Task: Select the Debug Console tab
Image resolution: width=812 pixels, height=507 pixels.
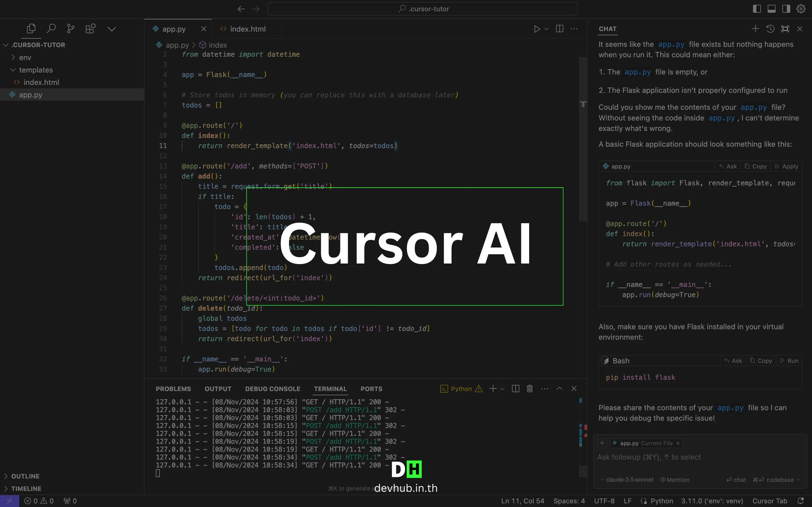Action: pos(273,389)
